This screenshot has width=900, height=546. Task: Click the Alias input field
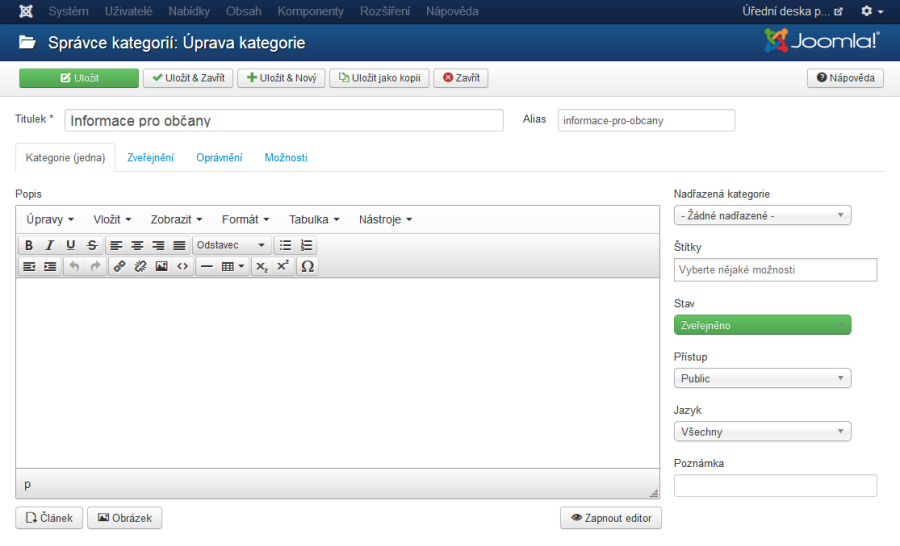pyautogui.click(x=646, y=121)
